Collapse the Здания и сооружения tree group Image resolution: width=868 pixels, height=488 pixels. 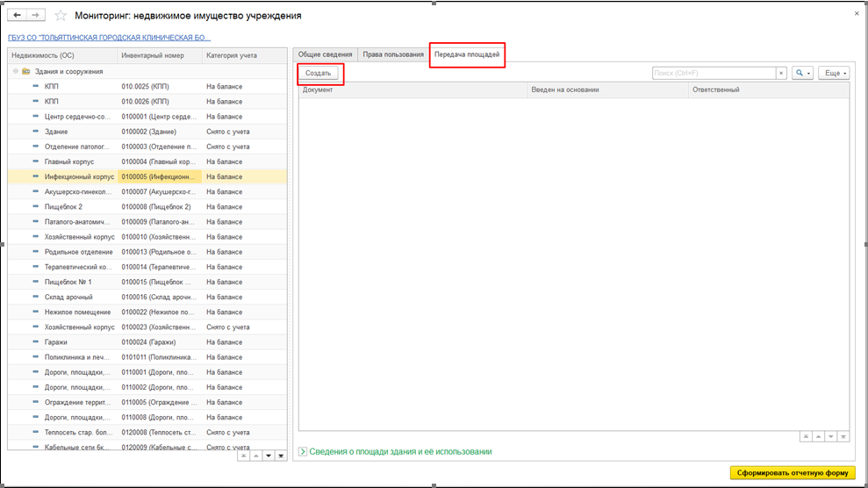point(16,71)
